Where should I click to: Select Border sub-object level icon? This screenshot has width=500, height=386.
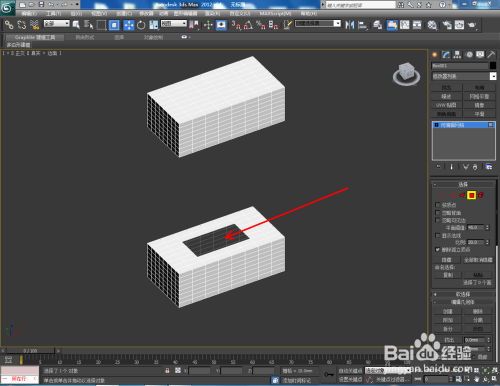click(x=462, y=195)
